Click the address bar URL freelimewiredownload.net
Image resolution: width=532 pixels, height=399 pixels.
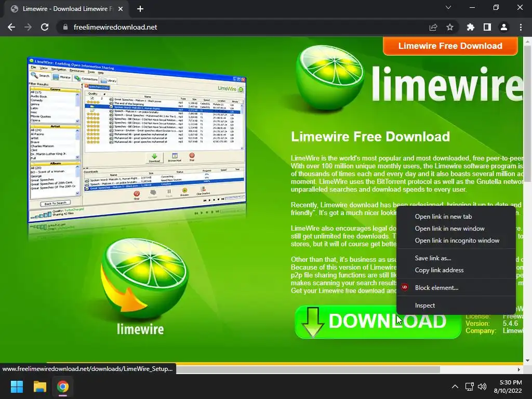point(115,27)
